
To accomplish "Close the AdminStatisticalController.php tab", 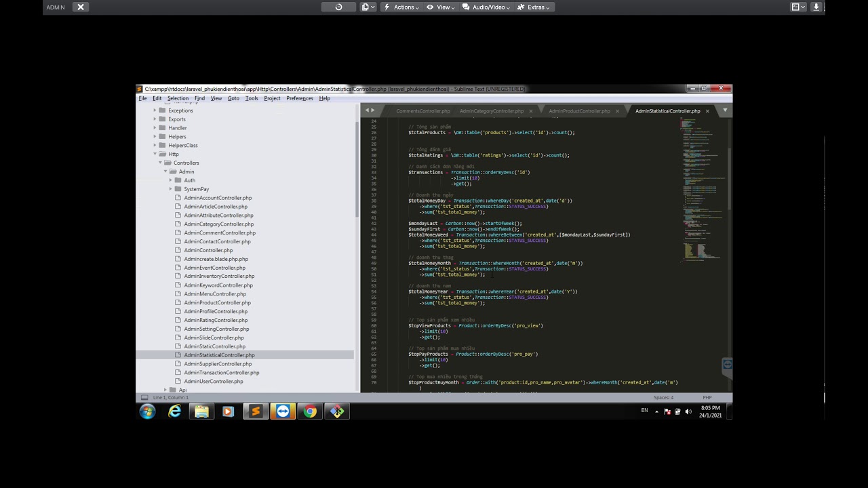I will click(707, 111).
